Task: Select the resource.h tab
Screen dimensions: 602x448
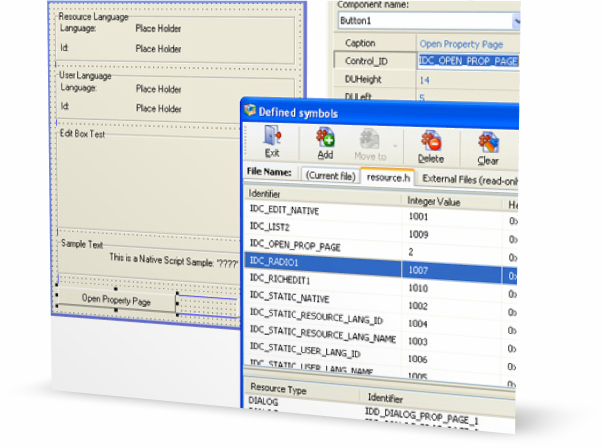Action: (387, 178)
